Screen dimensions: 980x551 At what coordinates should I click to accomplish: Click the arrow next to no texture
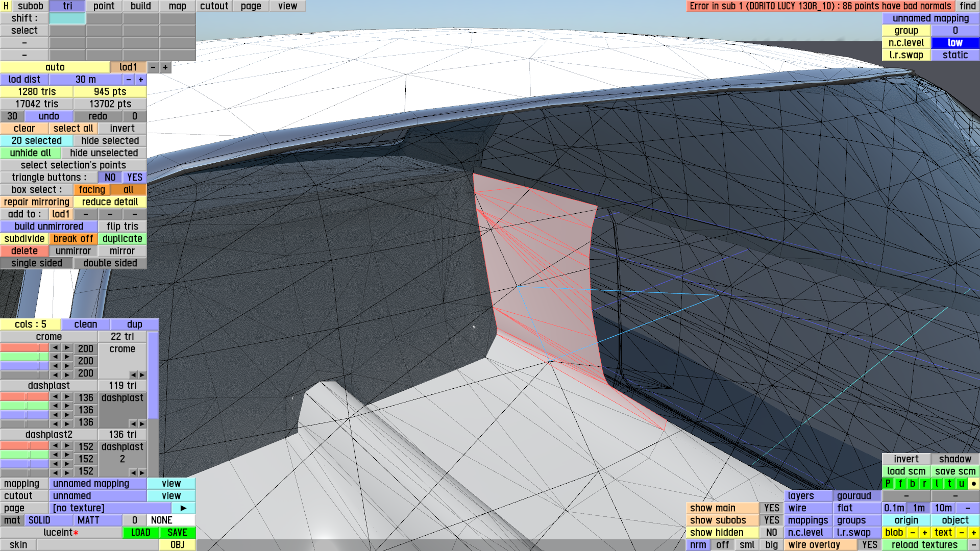tap(183, 508)
